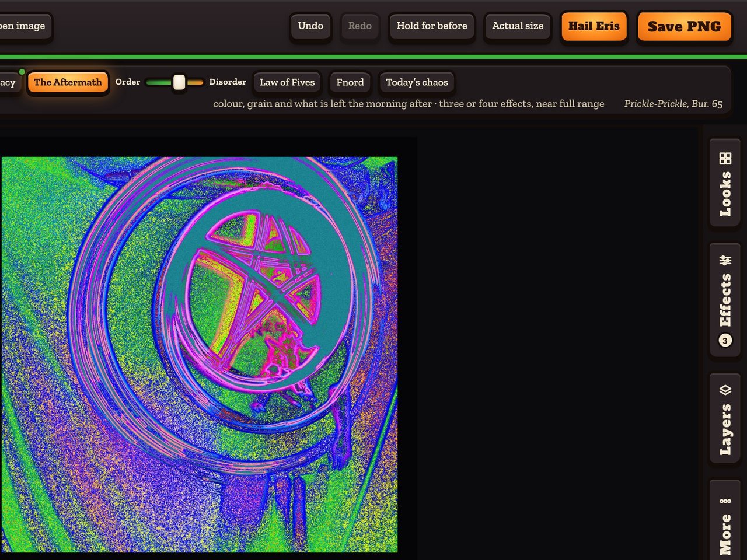Click the Disorder label beside slider
The height and width of the screenshot is (560, 747).
(x=228, y=82)
